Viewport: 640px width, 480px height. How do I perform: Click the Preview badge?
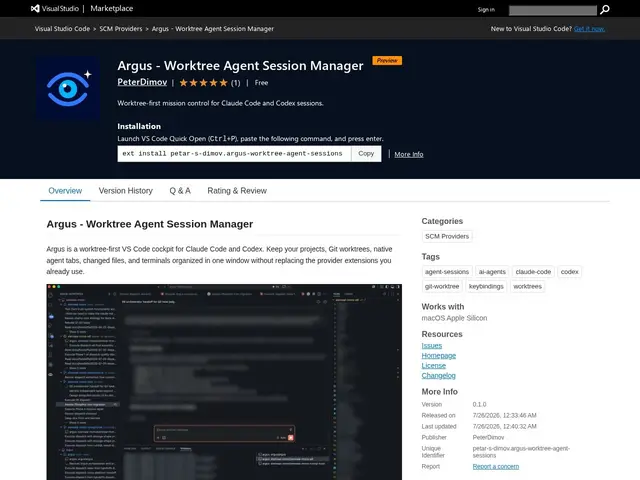pos(387,60)
